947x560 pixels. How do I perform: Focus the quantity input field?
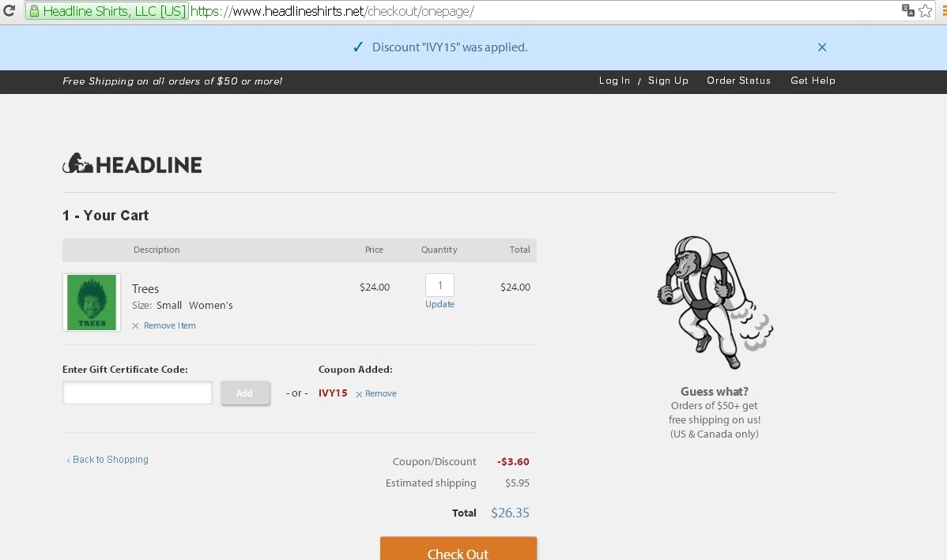440,285
